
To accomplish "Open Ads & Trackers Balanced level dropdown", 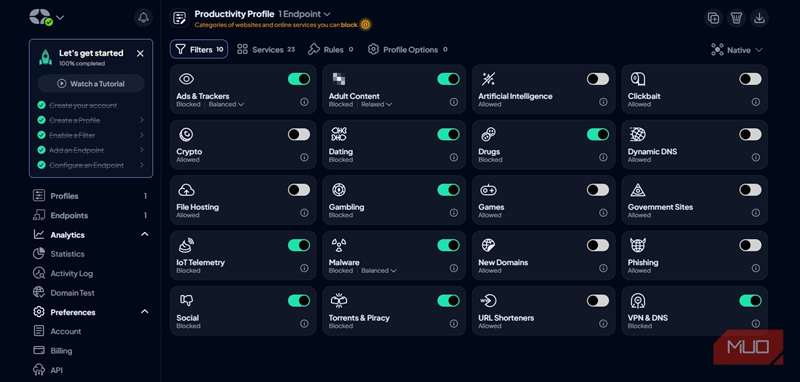I will click(x=226, y=104).
